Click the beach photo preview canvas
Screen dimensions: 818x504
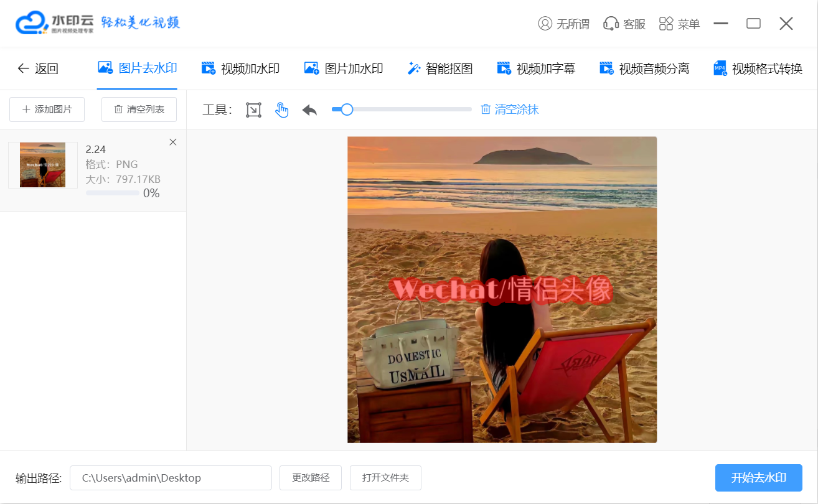pyautogui.click(x=502, y=289)
